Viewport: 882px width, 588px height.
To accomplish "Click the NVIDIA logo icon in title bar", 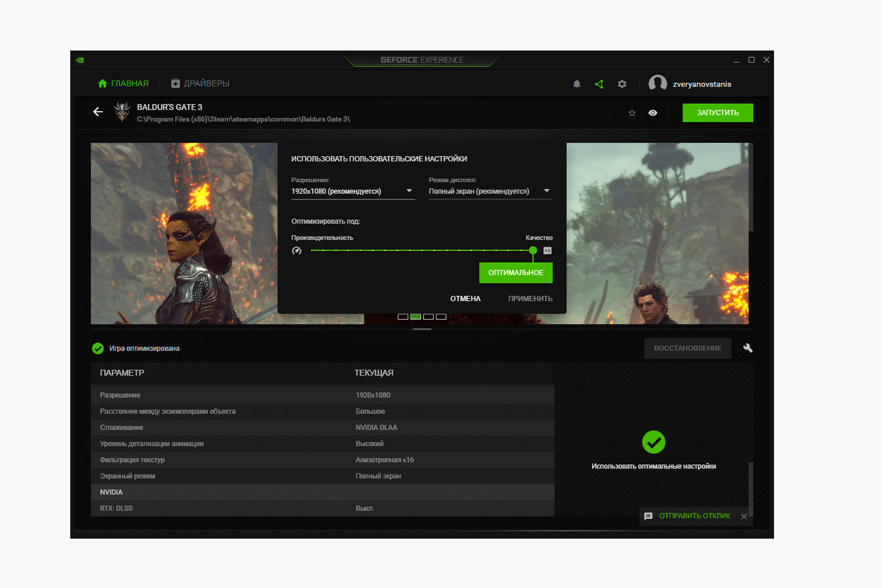I will click(x=80, y=60).
